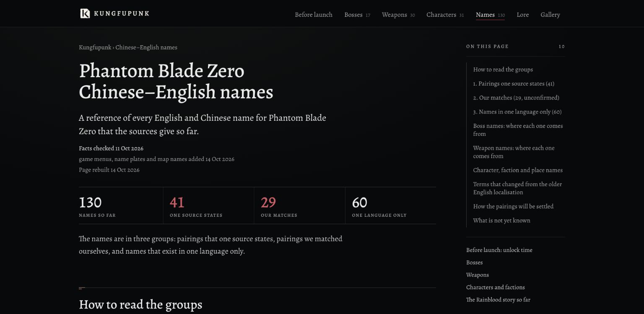Open the Bosses sidebar link
This screenshot has width=644, height=314.
coord(475,262)
